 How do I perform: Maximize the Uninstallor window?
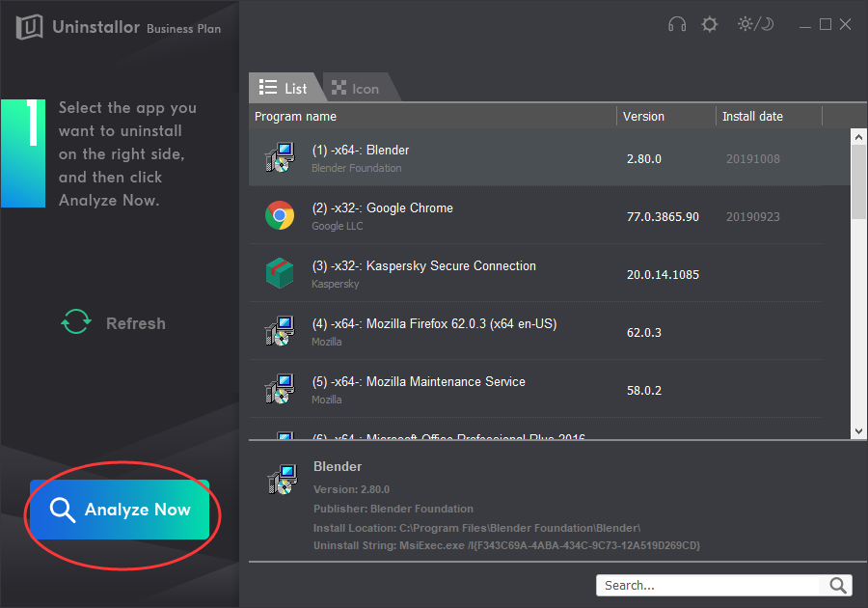(x=826, y=24)
